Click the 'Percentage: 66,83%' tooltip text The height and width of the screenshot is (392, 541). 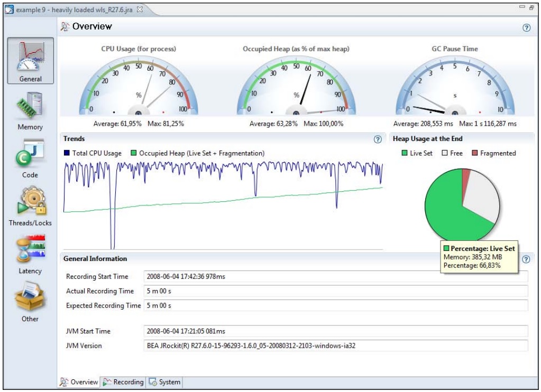pos(472,265)
